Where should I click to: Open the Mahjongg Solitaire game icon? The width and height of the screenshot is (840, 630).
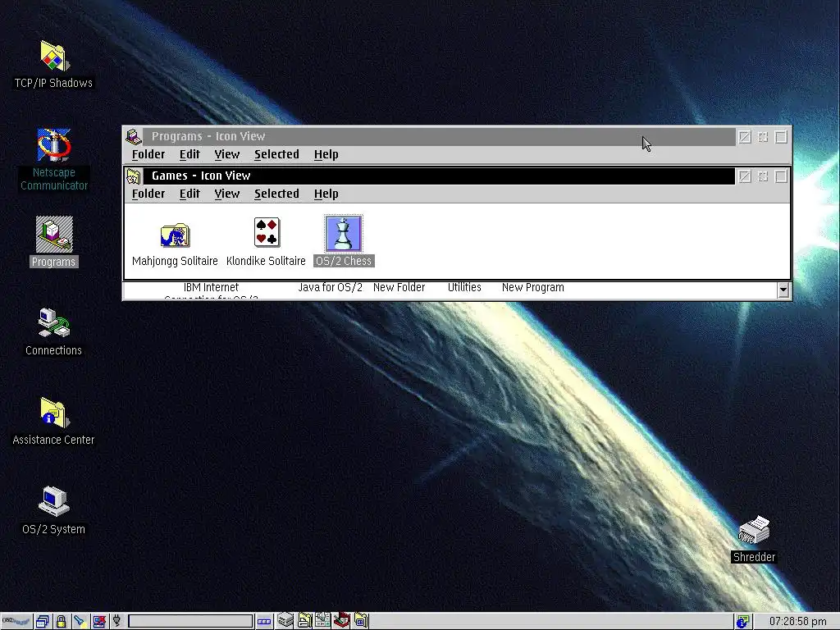coord(176,235)
